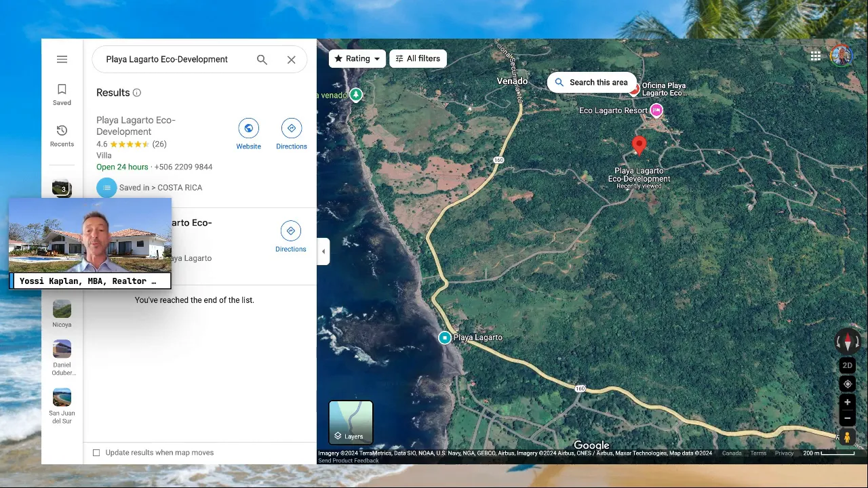Open the Layers map thumbnail
This screenshot has width=868, height=488.
click(351, 422)
